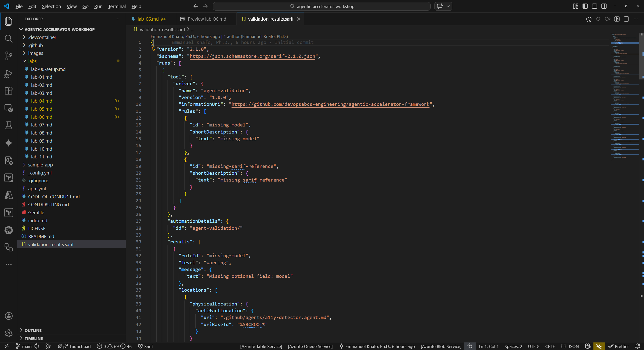644x350 pixels.
Task: Open the Search view in the activity bar
Action: (9, 38)
